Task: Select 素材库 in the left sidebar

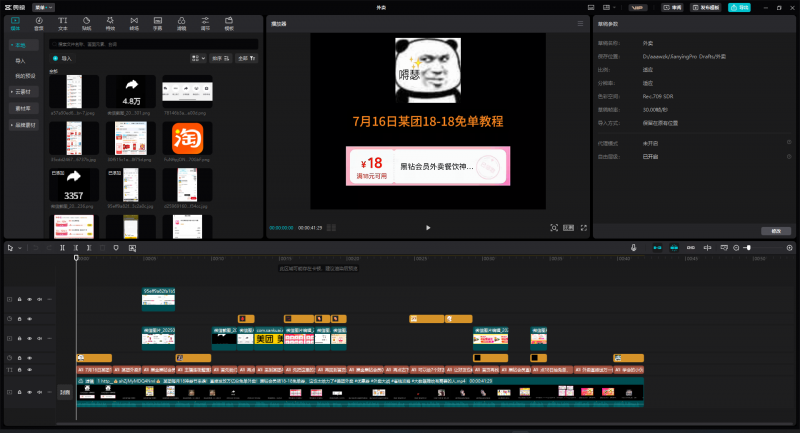Action: click(23, 106)
